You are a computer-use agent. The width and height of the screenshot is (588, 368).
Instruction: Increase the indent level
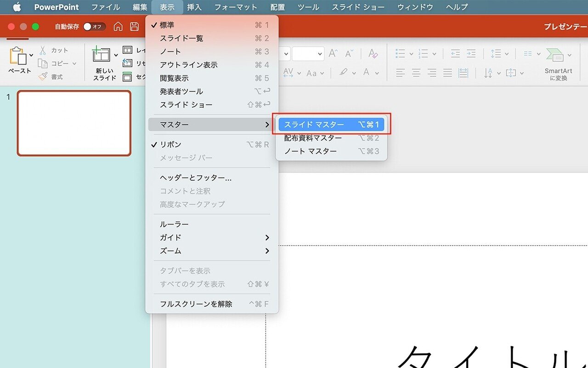point(471,54)
